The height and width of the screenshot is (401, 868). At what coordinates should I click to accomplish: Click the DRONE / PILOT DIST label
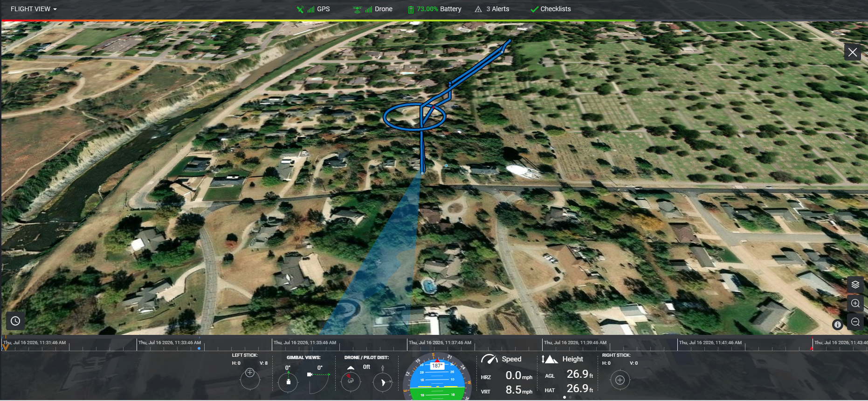(366, 358)
